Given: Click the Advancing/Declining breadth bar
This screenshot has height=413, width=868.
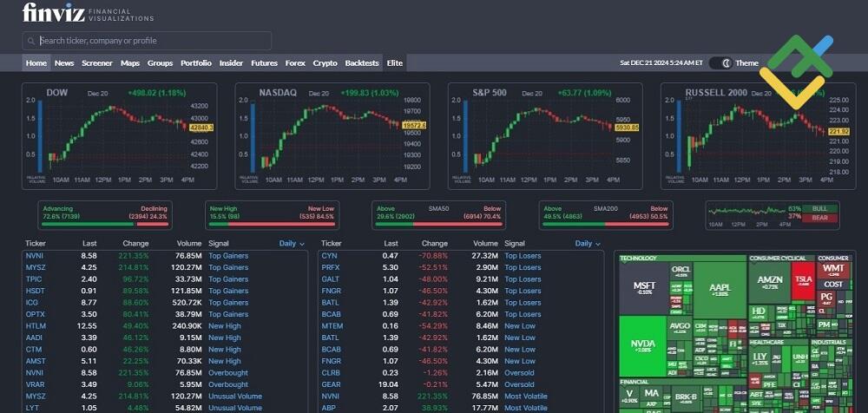Looking at the screenshot, I should [105, 215].
